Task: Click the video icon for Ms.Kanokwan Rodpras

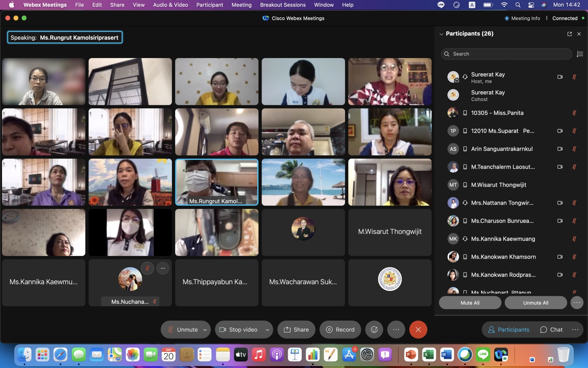Action: (560, 275)
